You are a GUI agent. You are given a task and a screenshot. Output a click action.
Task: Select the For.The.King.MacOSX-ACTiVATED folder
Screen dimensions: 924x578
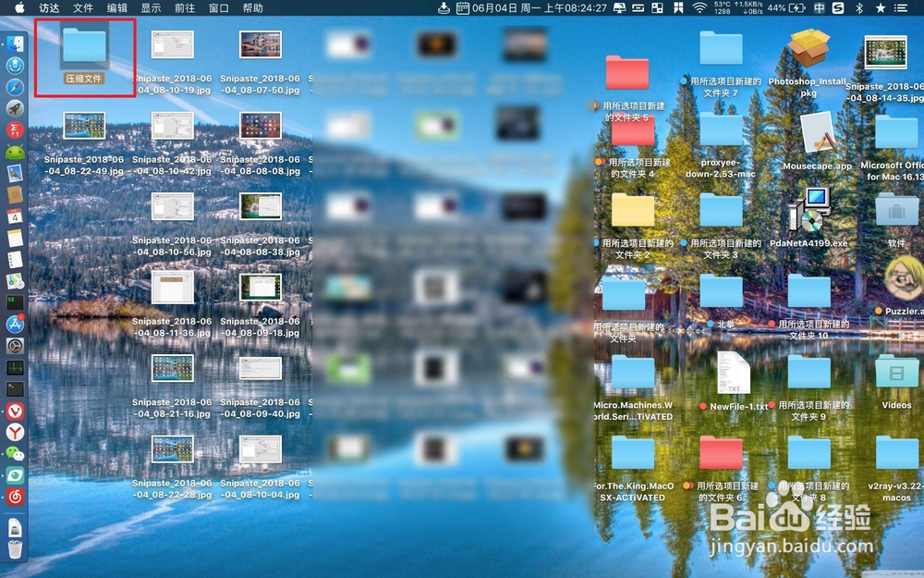click(x=633, y=452)
